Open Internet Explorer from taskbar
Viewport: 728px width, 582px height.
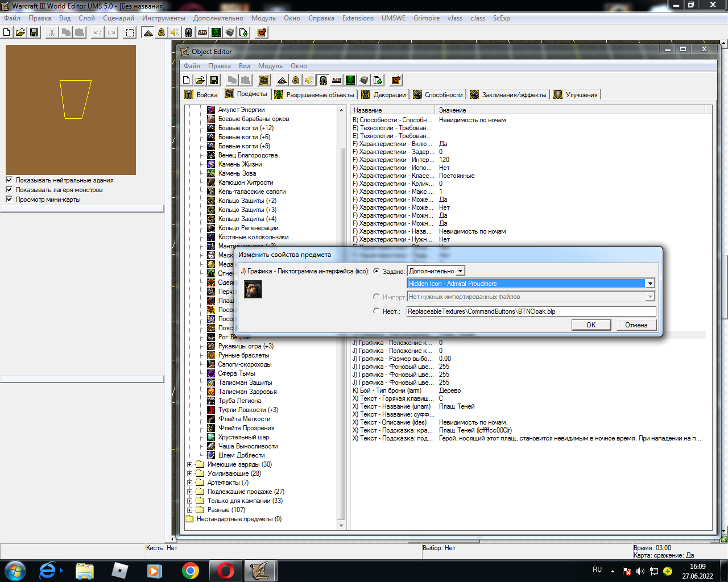click(x=48, y=571)
